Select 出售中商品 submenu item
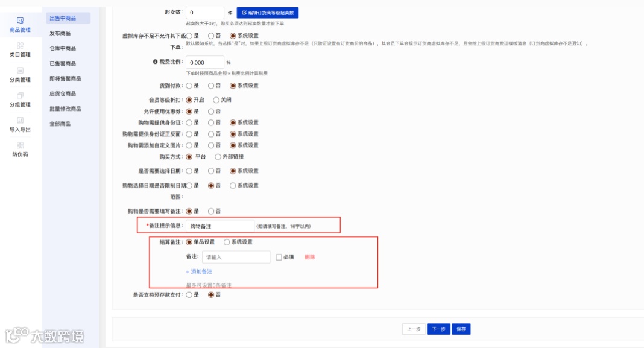This screenshot has height=348, width=644. click(68, 18)
